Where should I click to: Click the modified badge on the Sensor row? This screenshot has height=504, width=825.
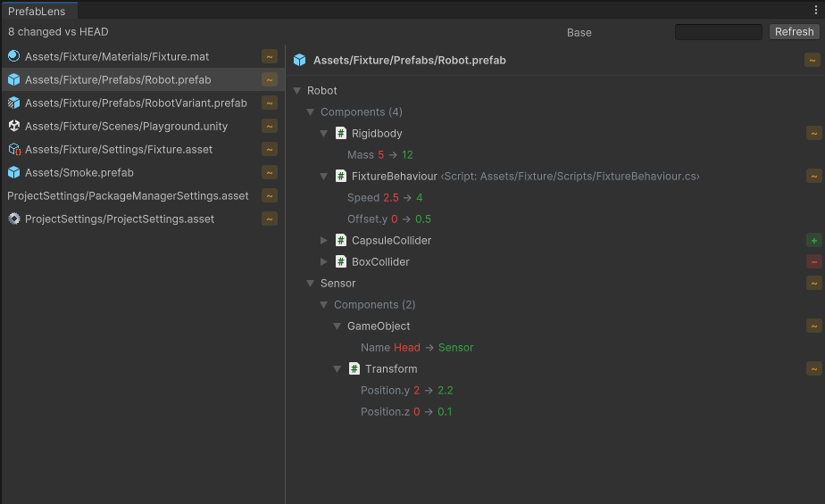(814, 284)
